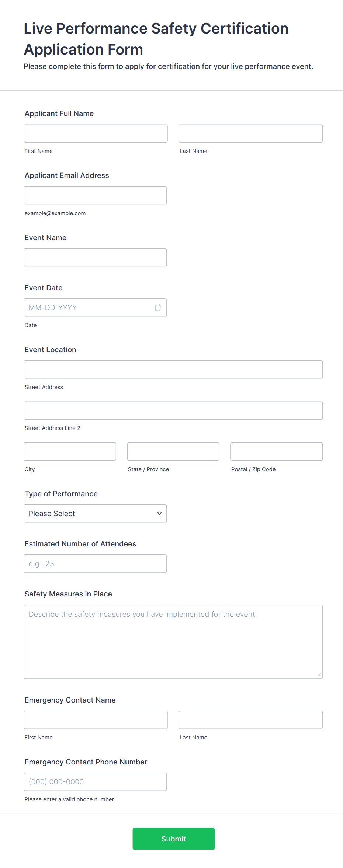Click the Applicant Last Name field
Screen dimensions: 343x868
pyautogui.click(x=250, y=133)
